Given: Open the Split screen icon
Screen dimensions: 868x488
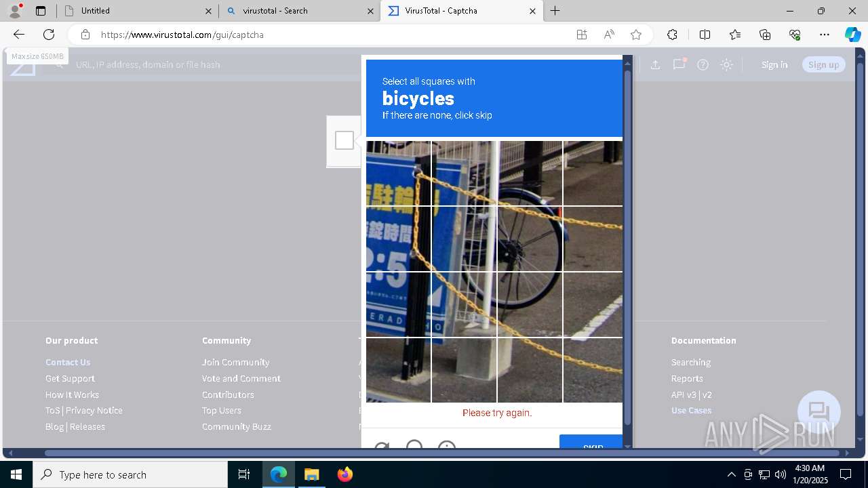Looking at the screenshot, I should tap(705, 35).
